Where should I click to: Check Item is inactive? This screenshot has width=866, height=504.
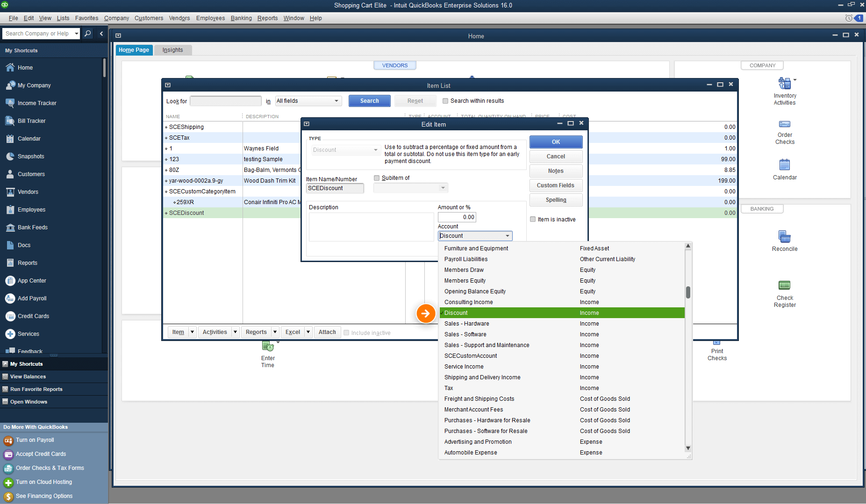coord(533,220)
